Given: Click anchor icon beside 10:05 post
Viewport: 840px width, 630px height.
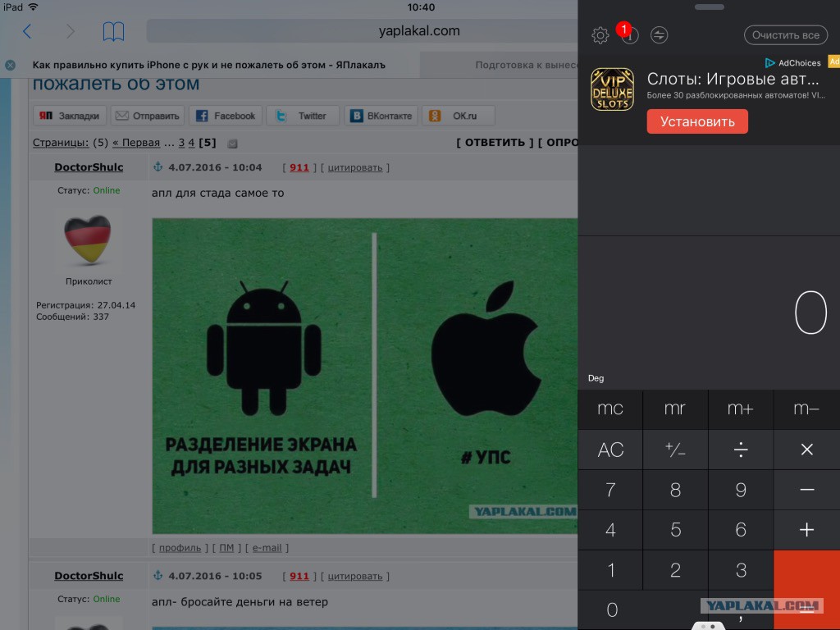Looking at the screenshot, I should coord(158,576).
